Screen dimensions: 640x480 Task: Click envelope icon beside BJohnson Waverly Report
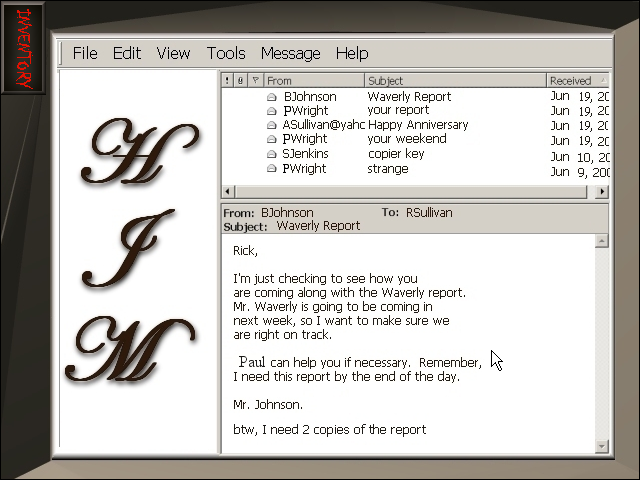(271, 97)
